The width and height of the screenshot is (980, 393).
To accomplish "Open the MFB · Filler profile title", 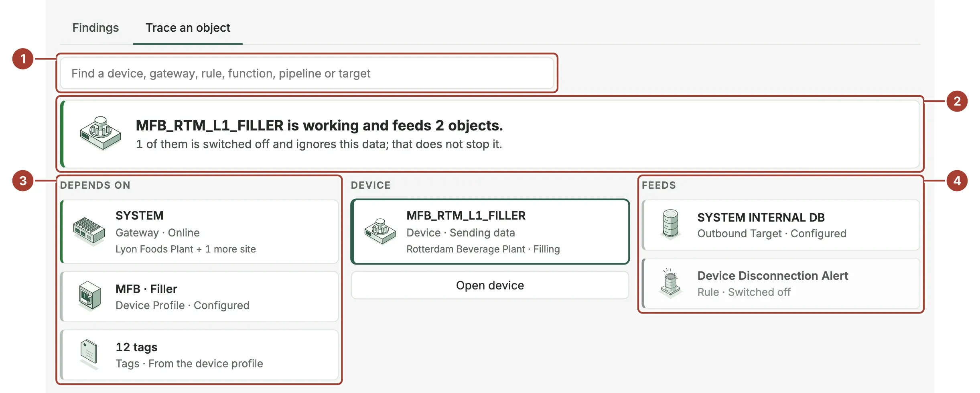I will click(146, 289).
